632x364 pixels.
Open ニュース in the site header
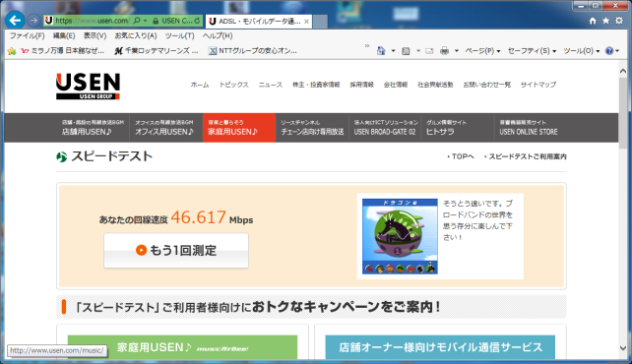point(271,85)
